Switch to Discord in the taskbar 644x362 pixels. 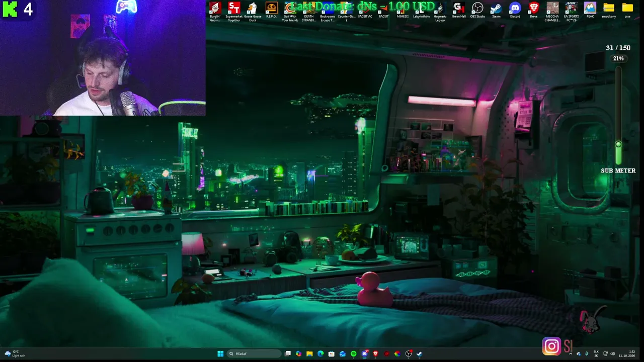365,354
